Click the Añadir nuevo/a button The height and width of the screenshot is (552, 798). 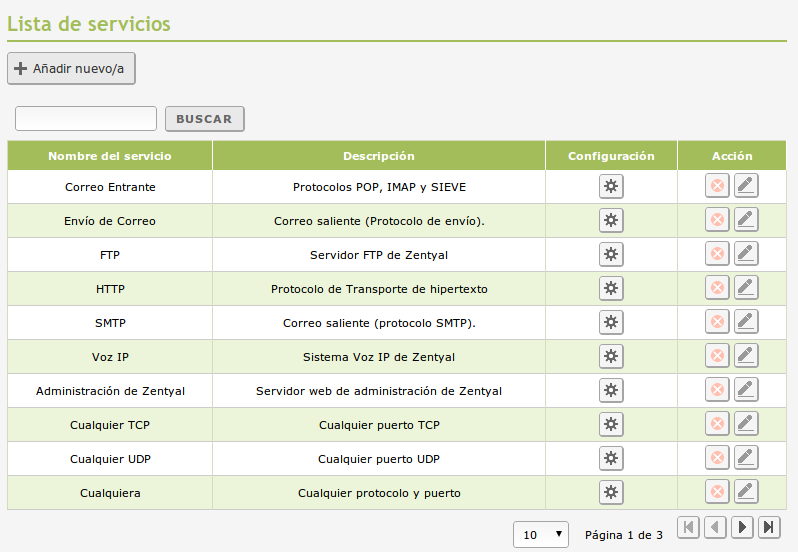[x=71, y=69]
